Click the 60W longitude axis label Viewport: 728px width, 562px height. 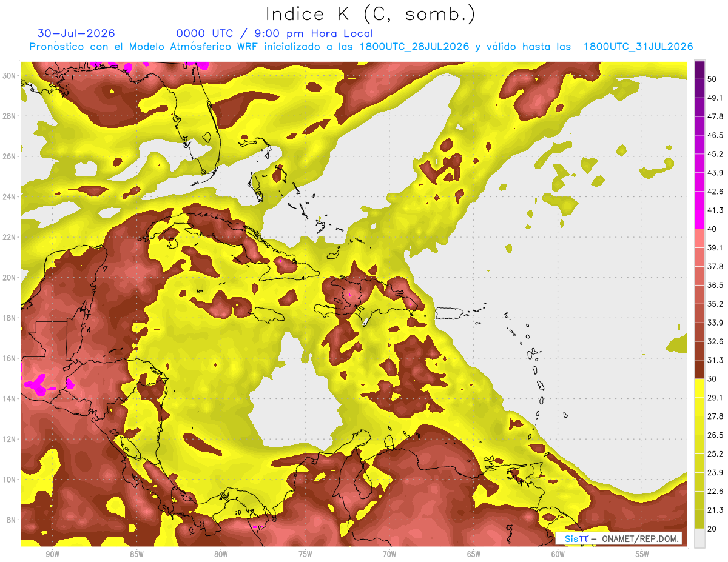558,554
